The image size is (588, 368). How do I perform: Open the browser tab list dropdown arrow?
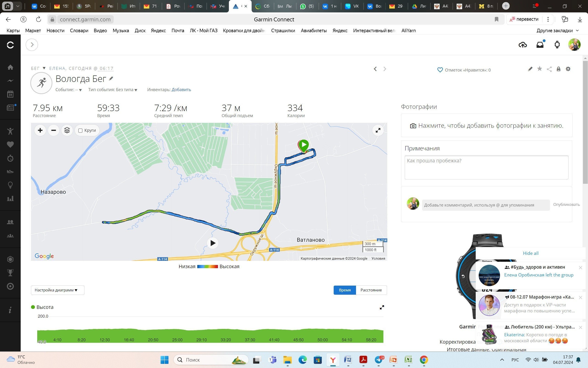tap(18, 6)
